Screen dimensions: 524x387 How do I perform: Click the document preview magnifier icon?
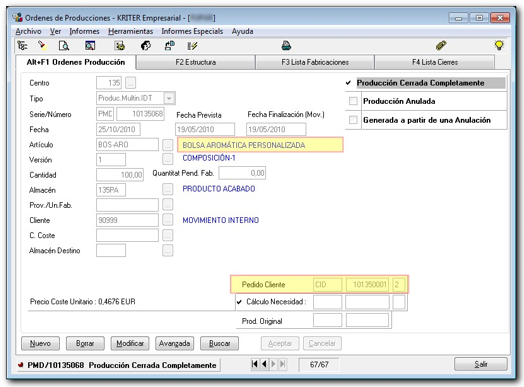pyautogui.click(x=63, y=45)
